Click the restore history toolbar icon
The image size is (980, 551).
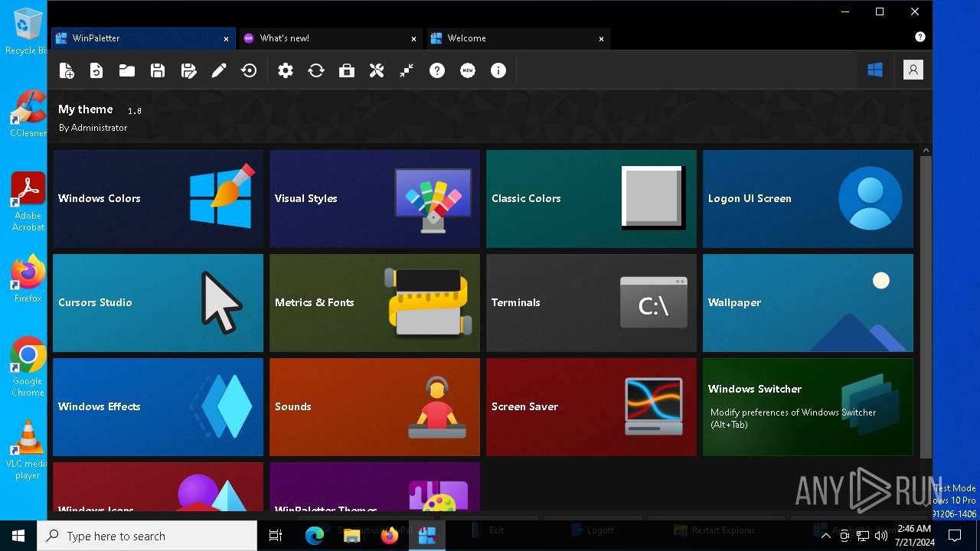click(249, 70)
